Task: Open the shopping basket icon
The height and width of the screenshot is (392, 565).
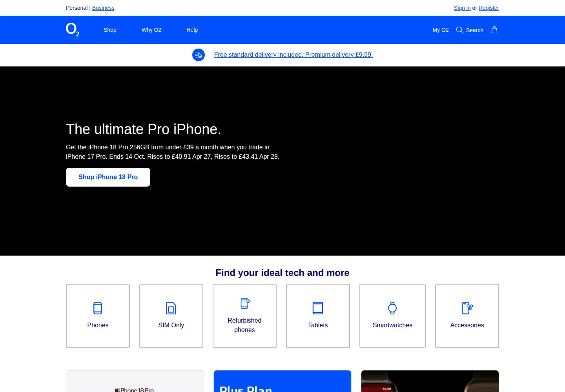Action: click(494, 30)
